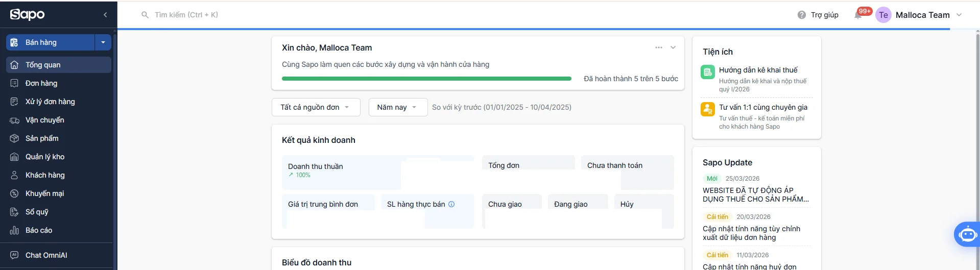Open the Bán hàng dropdown arrow
Image resolution: width=980 pixels, height=270 pixels.
[x=103, y=42]
